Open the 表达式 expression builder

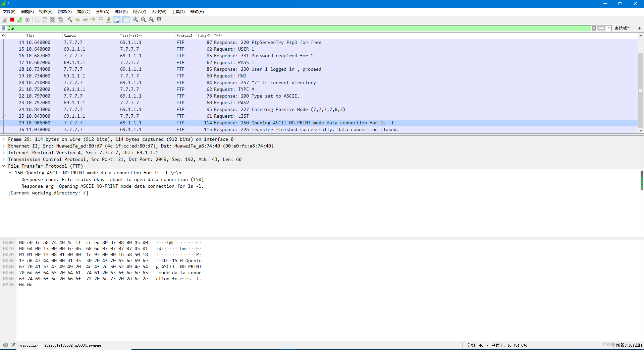pos(623,28)
